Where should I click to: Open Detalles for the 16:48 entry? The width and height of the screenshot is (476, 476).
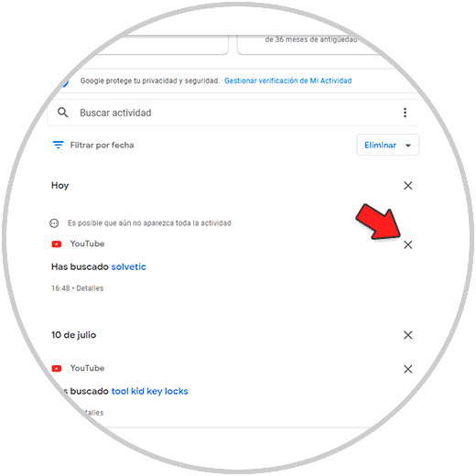(x=90, y=288)
